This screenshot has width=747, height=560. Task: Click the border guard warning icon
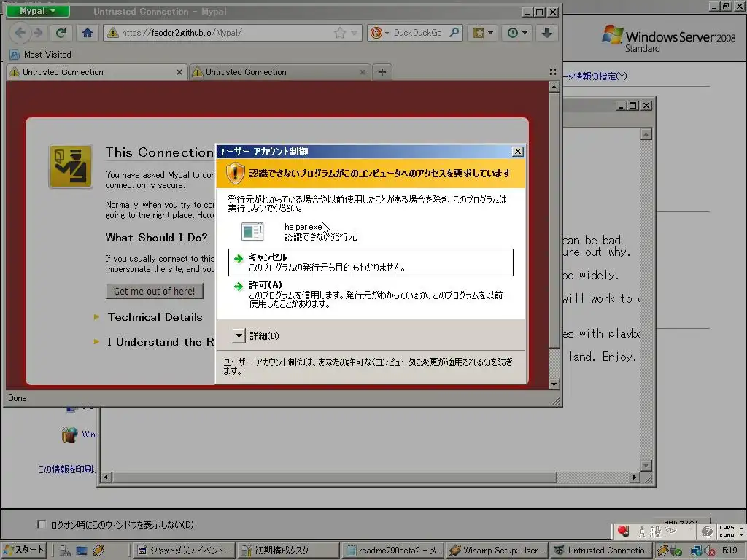[x=71, y=167]
